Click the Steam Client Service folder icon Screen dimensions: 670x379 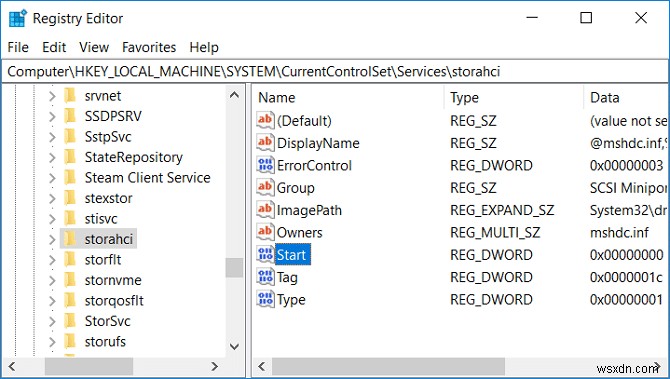[x=70, y=177]
